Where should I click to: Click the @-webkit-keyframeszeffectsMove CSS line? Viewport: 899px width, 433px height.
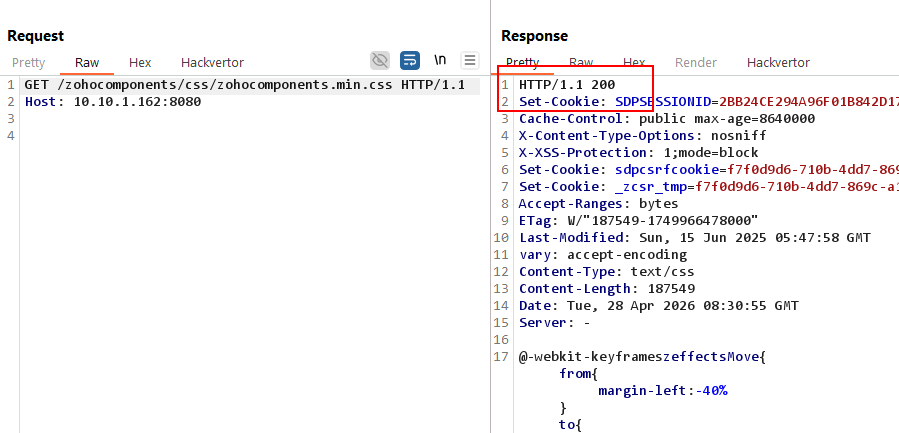pyautogui.click(x=642, y=357)
